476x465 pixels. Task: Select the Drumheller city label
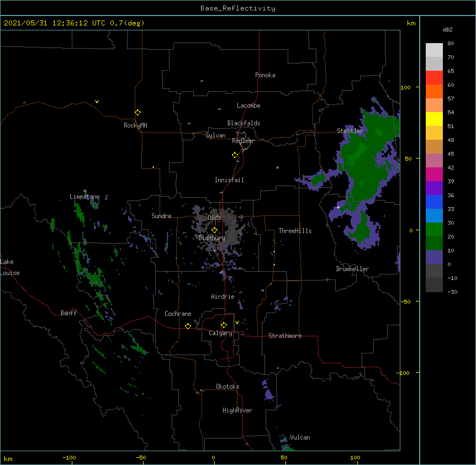pos(352,269)
